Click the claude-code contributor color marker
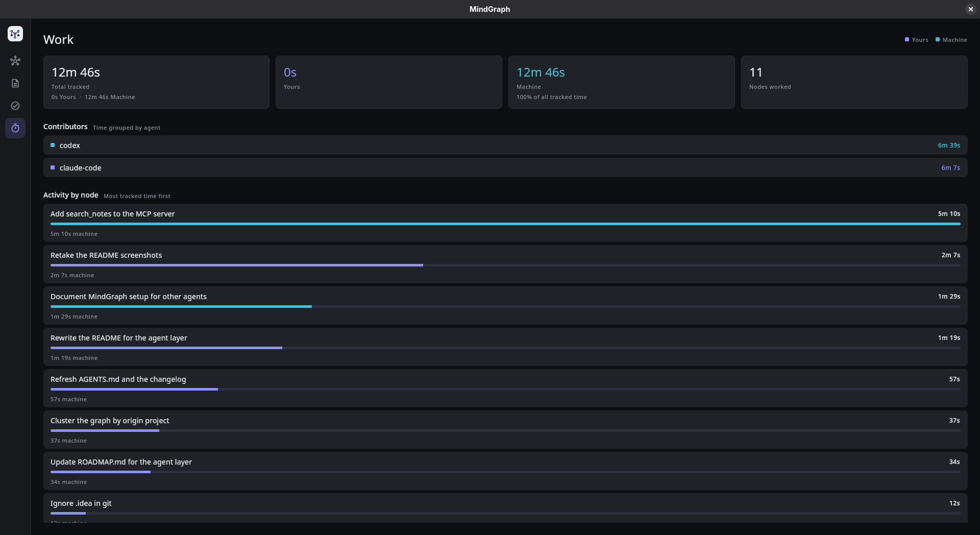The width and height of the screenshot is (980, 535). 53,167
